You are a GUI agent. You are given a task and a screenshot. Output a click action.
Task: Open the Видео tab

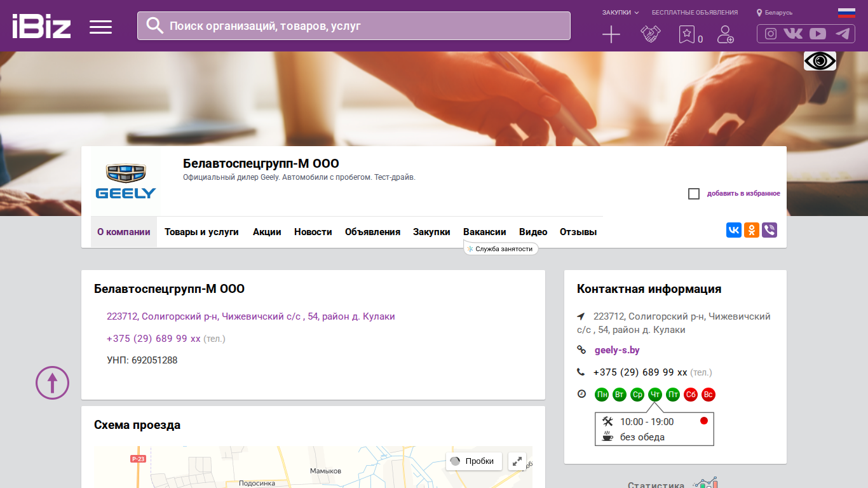click(533, 232)
